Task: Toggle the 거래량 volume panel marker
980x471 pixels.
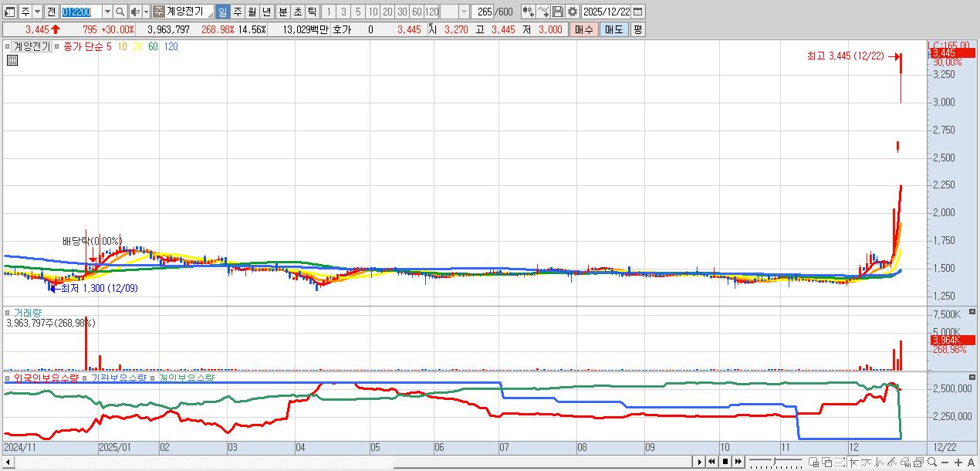Action: pos(8,313)
